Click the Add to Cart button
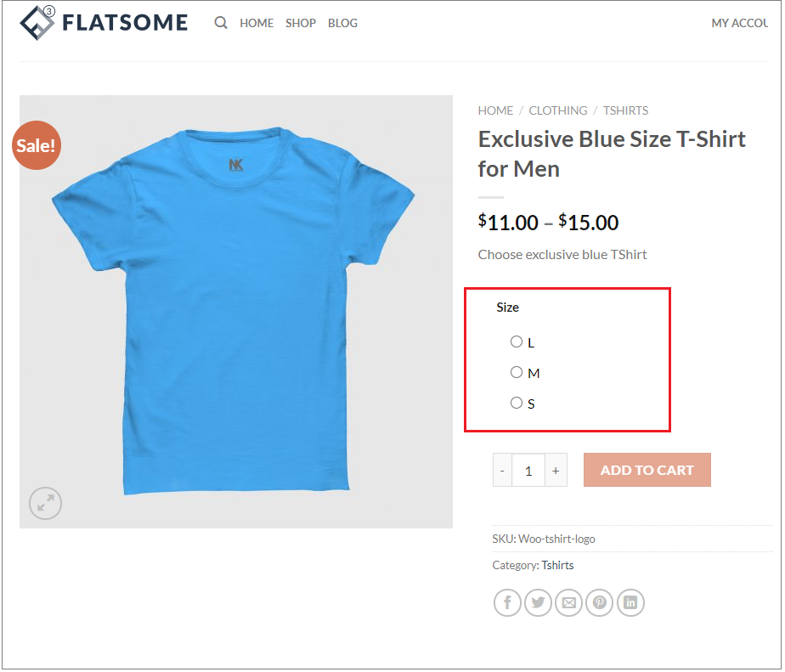 (647, 470)
